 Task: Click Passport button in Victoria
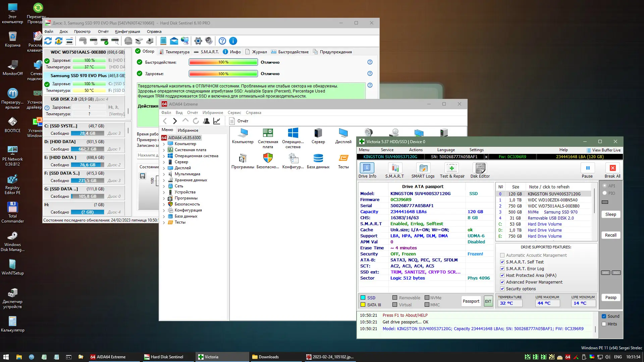(x=471, y=301)
